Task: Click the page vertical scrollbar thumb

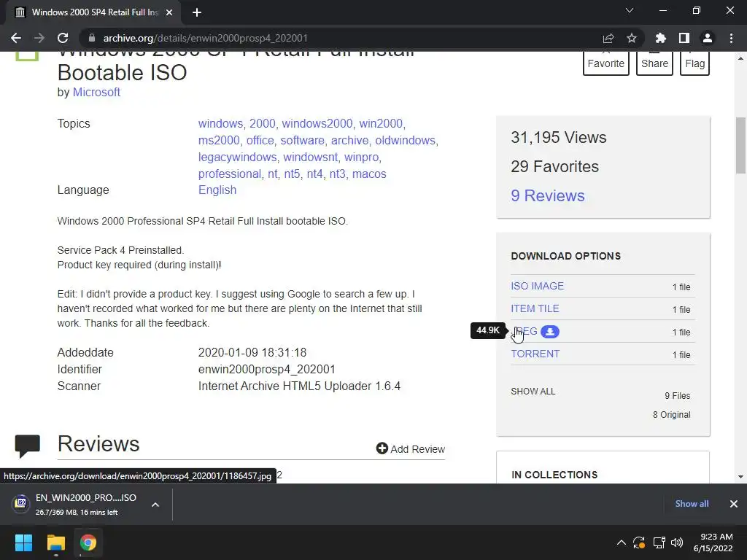Action: [x=740, y=145]
